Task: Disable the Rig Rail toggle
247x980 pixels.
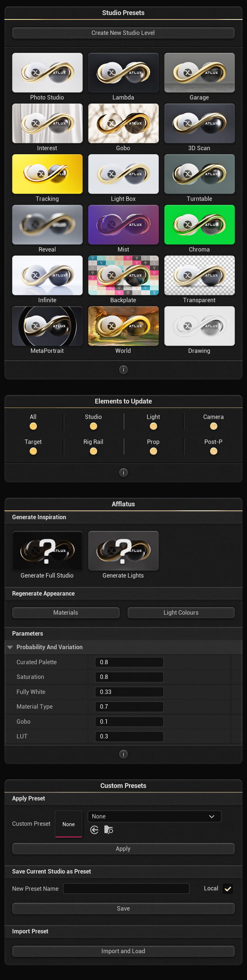Action: click(x=93, y=451)
